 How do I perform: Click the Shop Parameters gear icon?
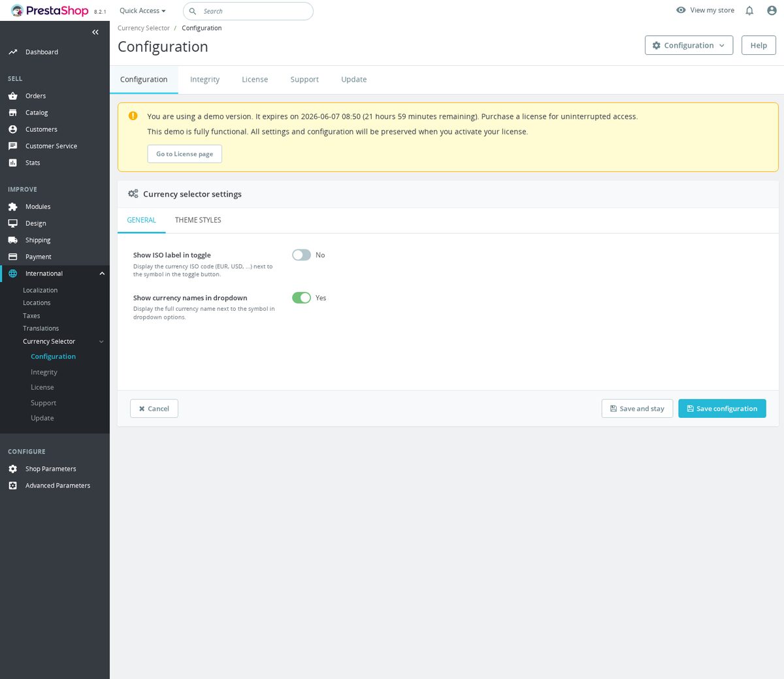tap(12, 469)
